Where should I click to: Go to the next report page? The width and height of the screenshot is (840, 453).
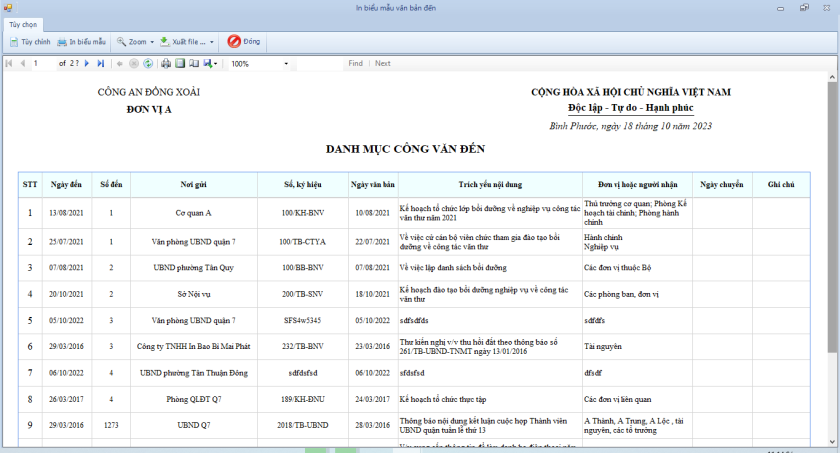(x=88, y=64)
